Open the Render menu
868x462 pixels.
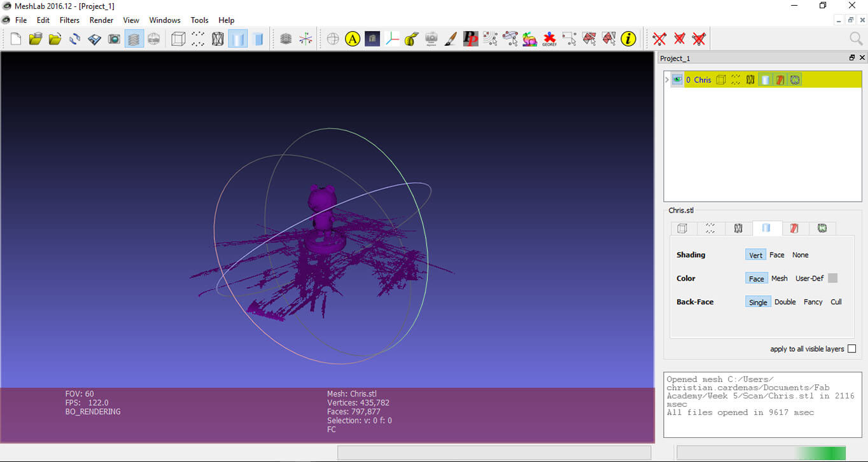pos(101,20)
